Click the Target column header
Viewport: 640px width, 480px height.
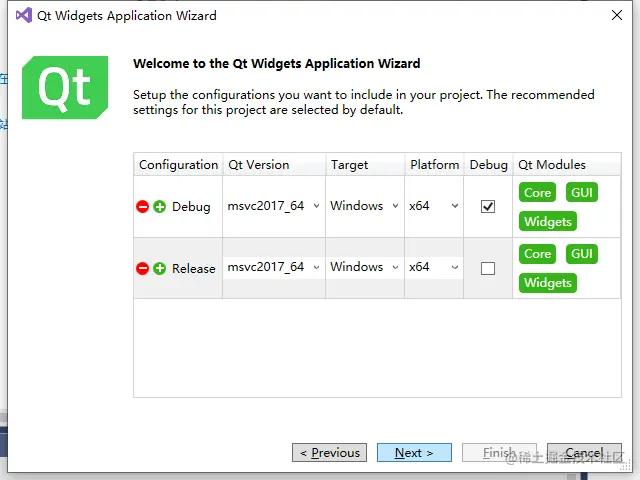(365, 164)
